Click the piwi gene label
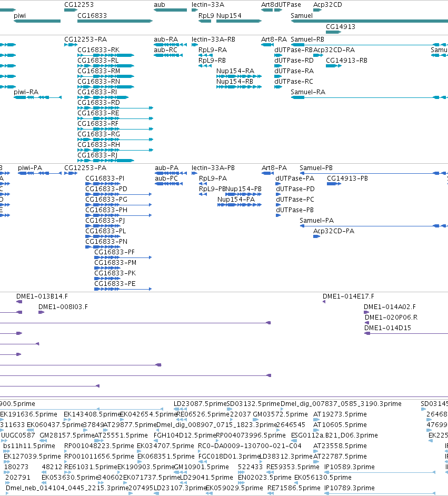Viewport: 448px width, 496px height. point(19,16)
